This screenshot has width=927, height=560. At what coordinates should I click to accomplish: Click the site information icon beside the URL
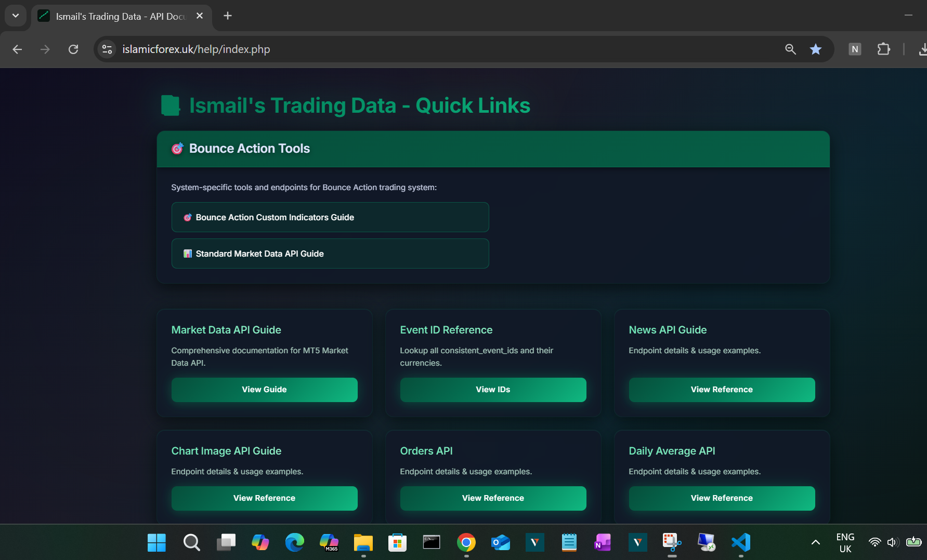click(x=107, y=49)
